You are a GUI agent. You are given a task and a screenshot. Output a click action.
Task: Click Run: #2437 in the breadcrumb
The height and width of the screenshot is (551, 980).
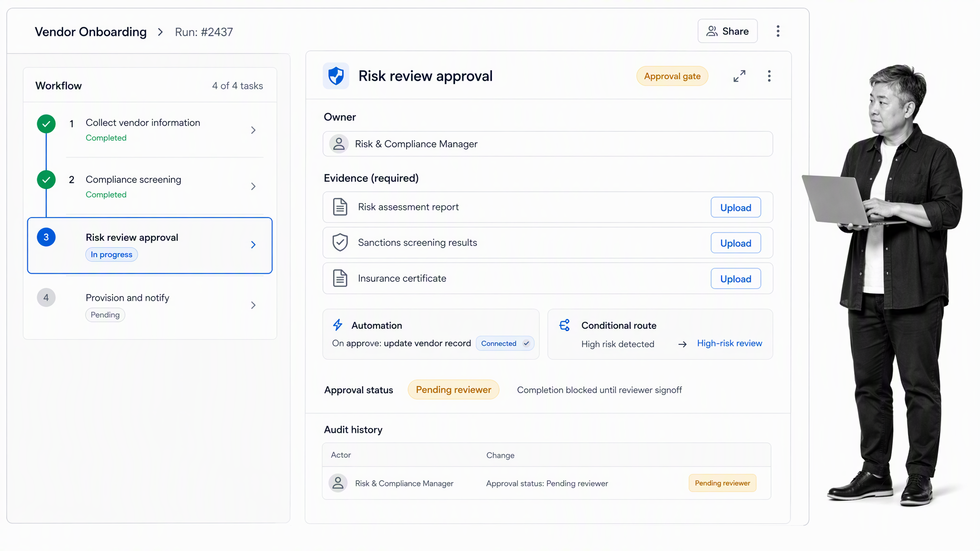[204, 32]
